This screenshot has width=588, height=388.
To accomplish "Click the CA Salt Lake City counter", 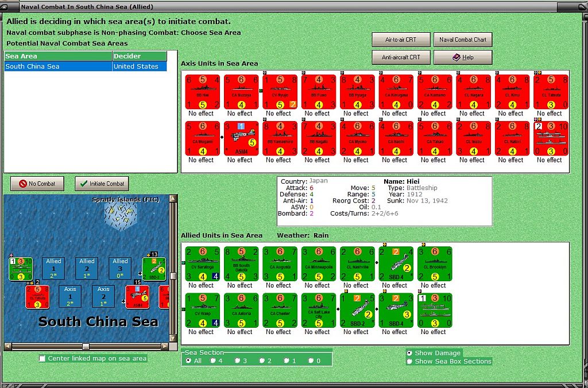I will 319,311.
